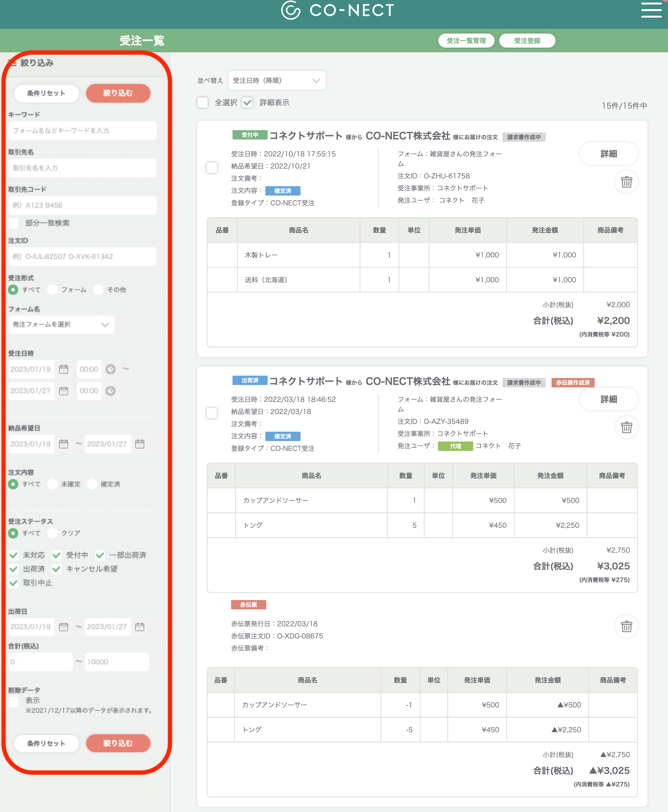Open 受注登録 in the header

(527, 41)
